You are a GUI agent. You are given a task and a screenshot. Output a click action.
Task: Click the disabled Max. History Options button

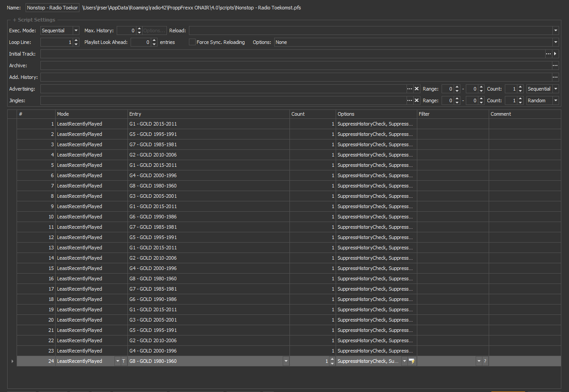(154, 30)
